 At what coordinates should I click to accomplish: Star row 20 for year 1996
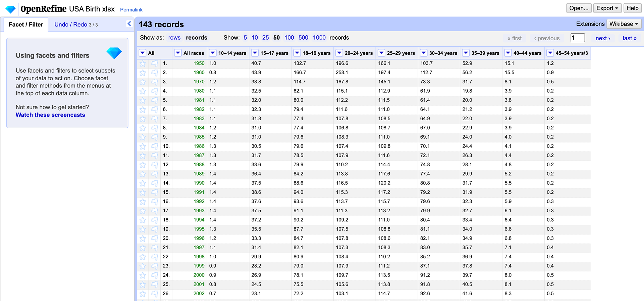click(x=143, y=239)
